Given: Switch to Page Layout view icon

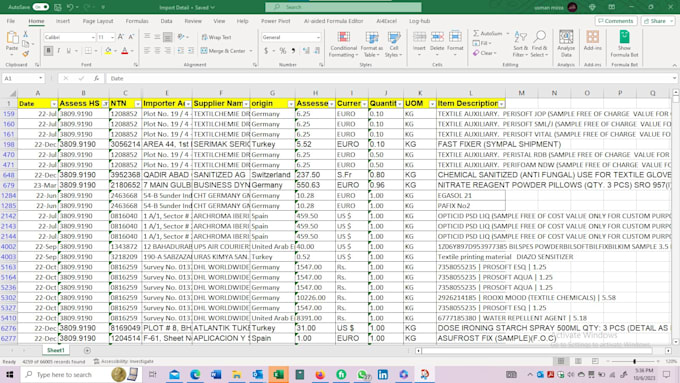Looking at the screenshot, I should pos(578,361).
